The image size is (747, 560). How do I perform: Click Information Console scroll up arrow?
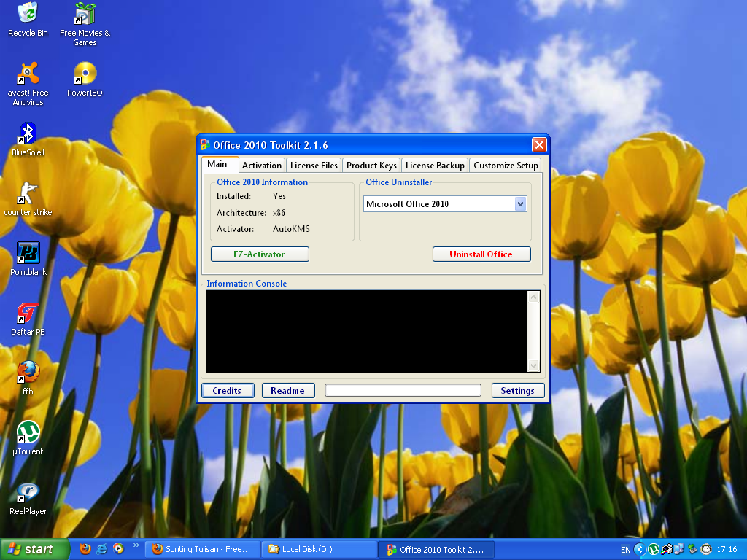(x=533, y=297)
